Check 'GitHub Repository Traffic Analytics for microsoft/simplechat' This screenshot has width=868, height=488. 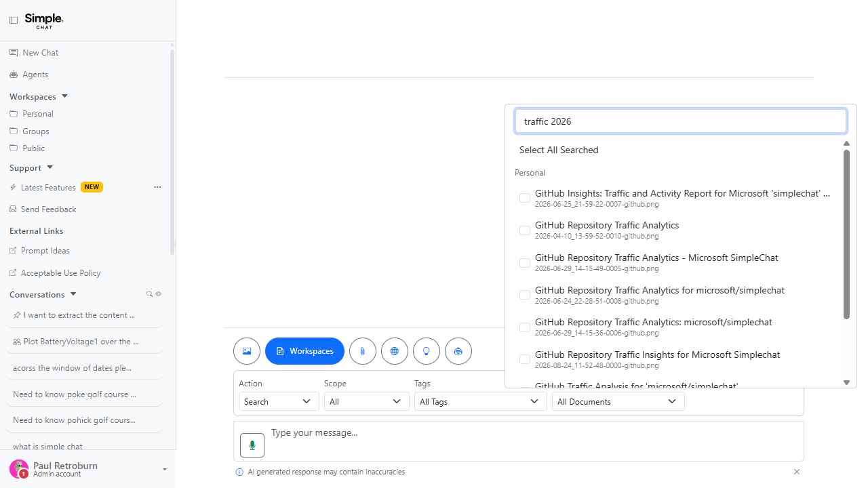pyautogui.click(x=525, y=295)
